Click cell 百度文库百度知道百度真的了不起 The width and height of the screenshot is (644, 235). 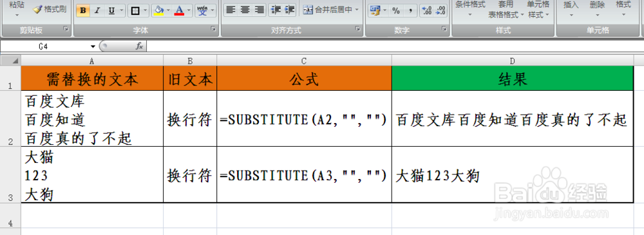[x=513, y=118]
